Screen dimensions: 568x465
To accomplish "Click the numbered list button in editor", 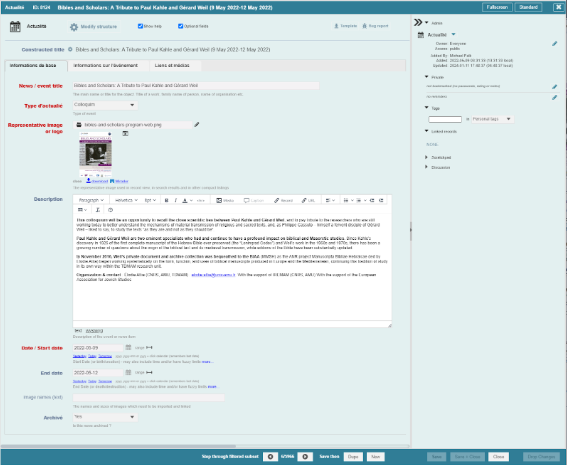I will click(359, 200).
